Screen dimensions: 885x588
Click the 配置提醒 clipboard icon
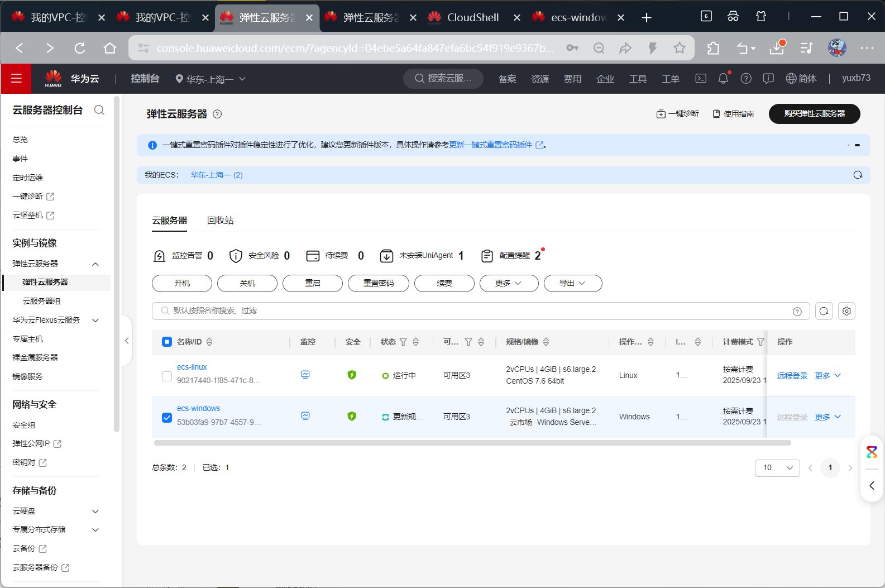click(x=487, y=256)
